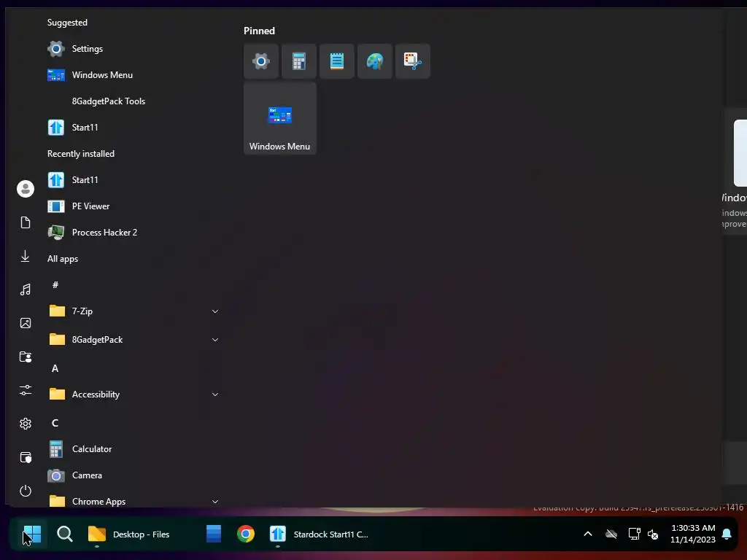Open Start11 under Recently installed

coord(133,179)
